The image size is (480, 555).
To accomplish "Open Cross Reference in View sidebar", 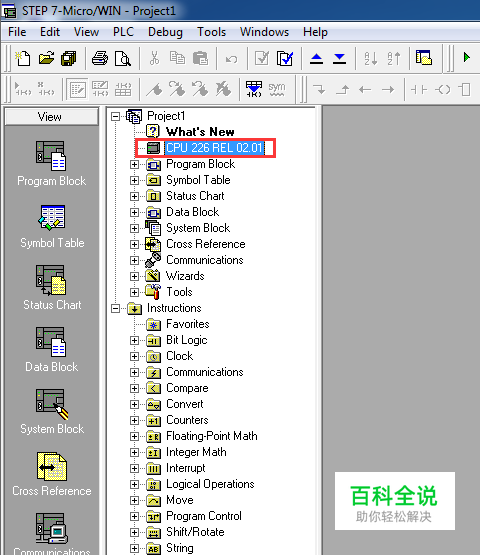I will tap(52, 474).
